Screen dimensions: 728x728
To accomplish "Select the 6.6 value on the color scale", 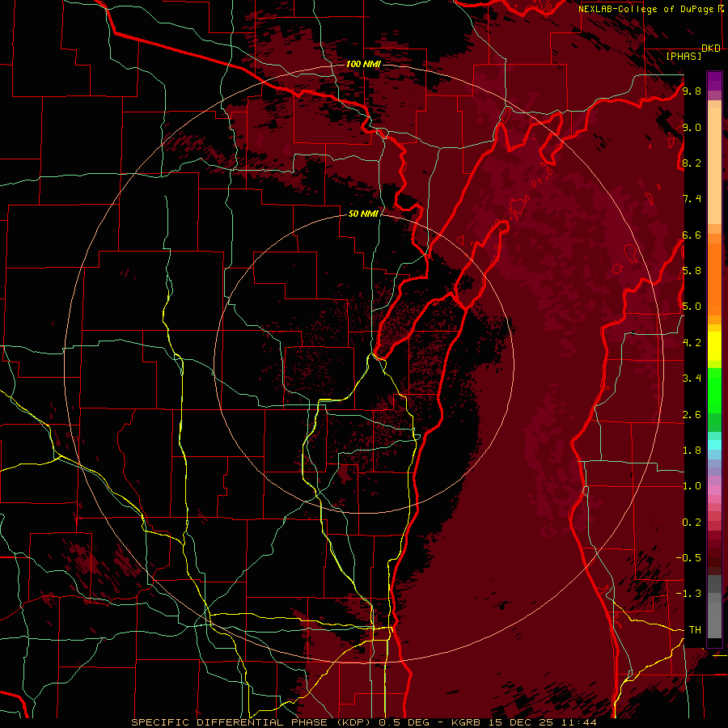I will click(x=692, y=235).
